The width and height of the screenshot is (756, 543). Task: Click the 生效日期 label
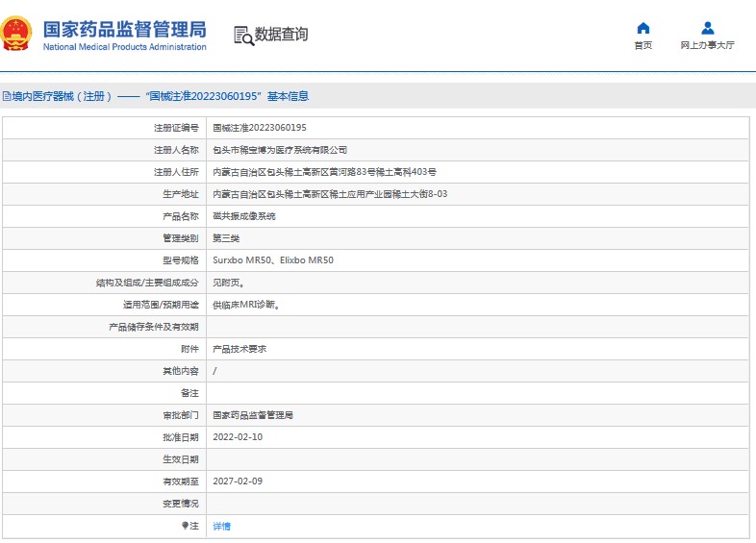pyautogui.click(x=180, y=459)
